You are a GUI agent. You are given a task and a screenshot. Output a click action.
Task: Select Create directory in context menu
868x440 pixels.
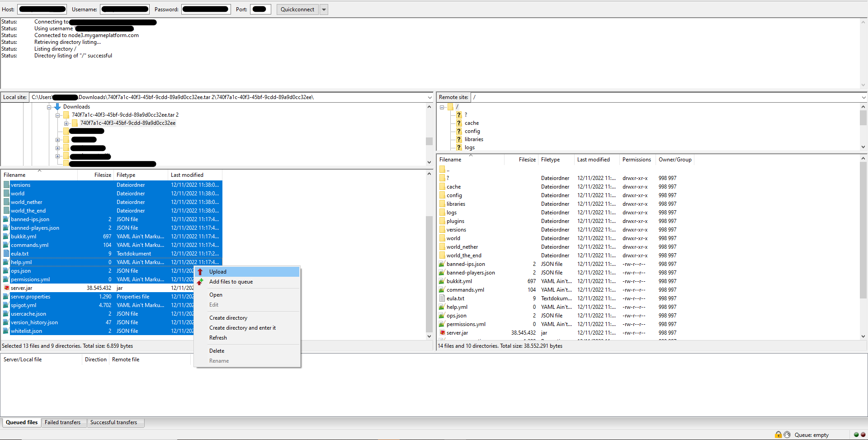click(247, 318)
